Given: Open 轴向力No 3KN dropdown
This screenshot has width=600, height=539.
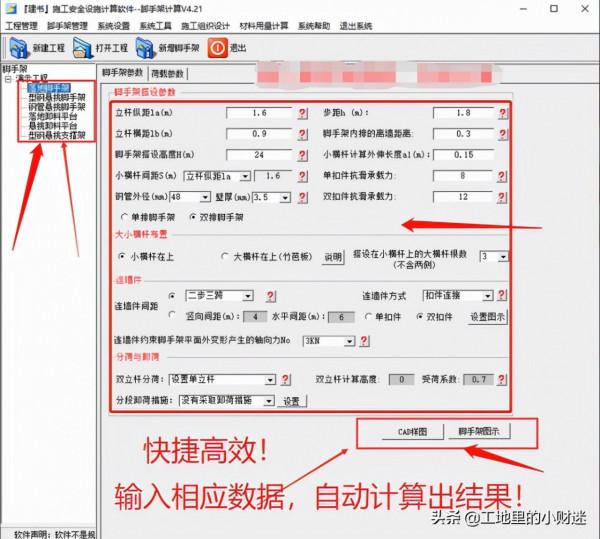Looking at the screenshot, I should [x=349, y=341].
